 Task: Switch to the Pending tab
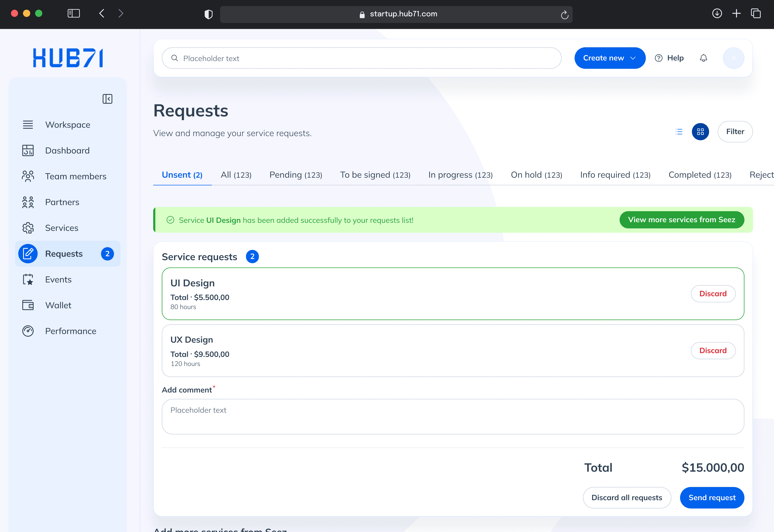(295, 175)
